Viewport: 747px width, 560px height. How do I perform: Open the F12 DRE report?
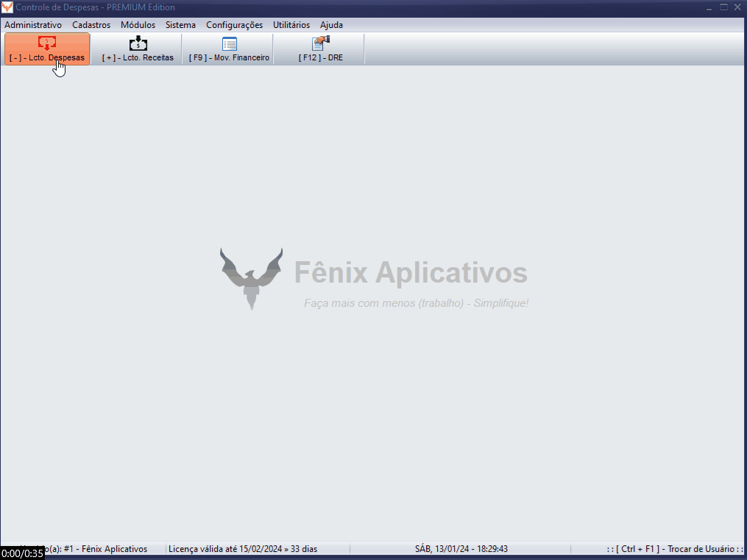tap(321, 49)
